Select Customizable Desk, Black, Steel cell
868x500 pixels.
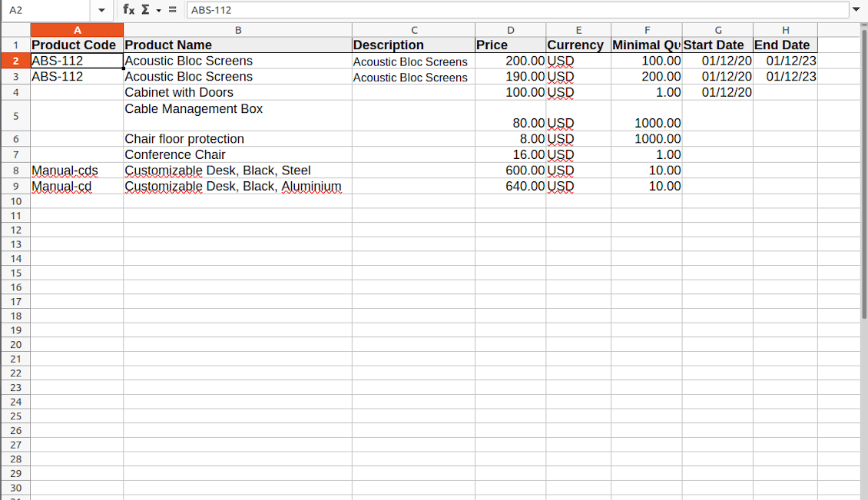click(237, 171)
